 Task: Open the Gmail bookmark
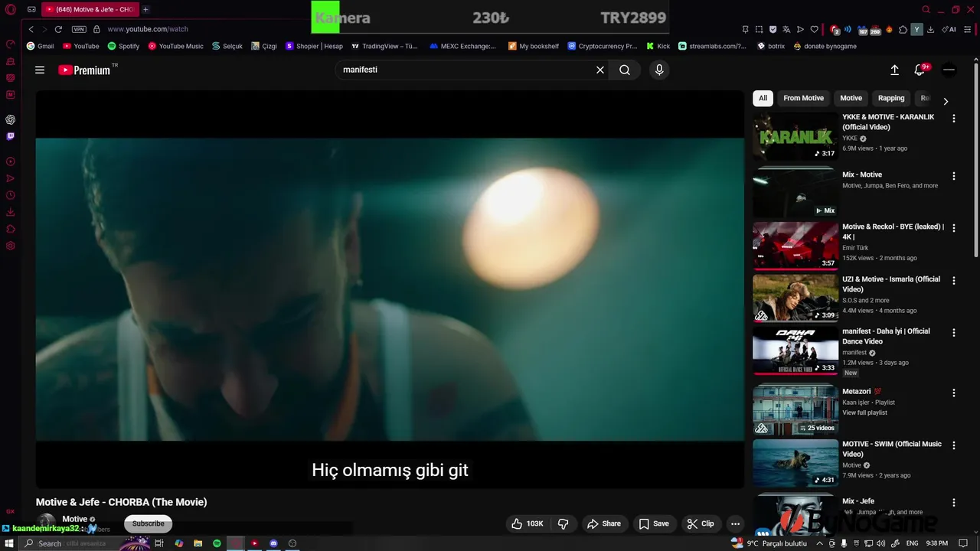tap(41, 46)
